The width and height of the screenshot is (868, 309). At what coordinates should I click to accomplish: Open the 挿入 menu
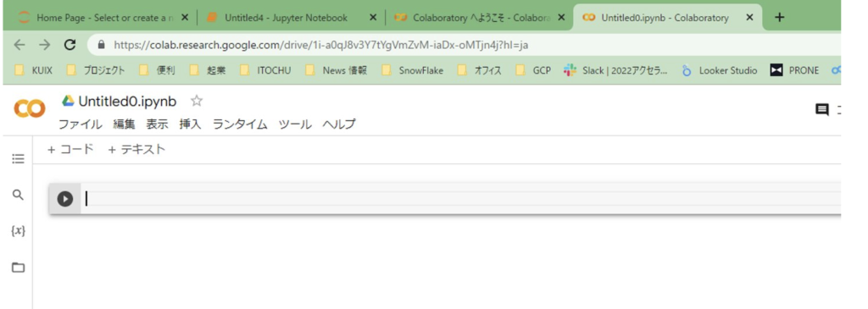point(191,124)
